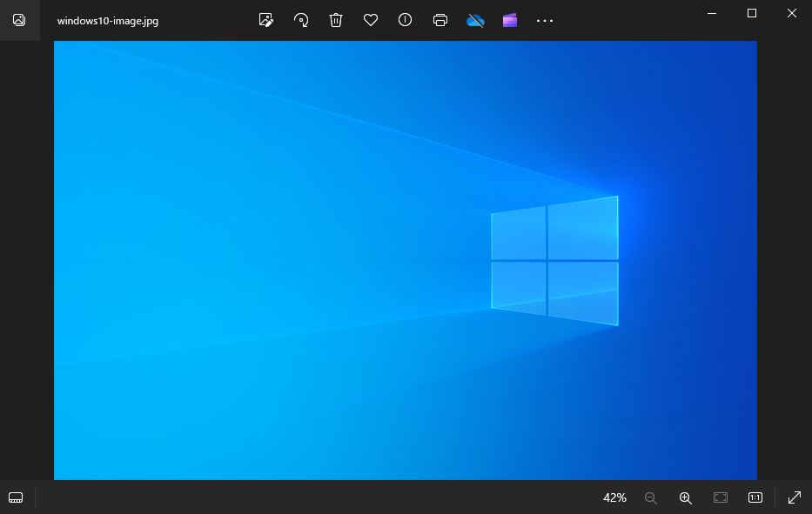Viewport: 812px width, 514px height.
Task: Click the 42% zoom level text
Action: (x=614, y=497)
